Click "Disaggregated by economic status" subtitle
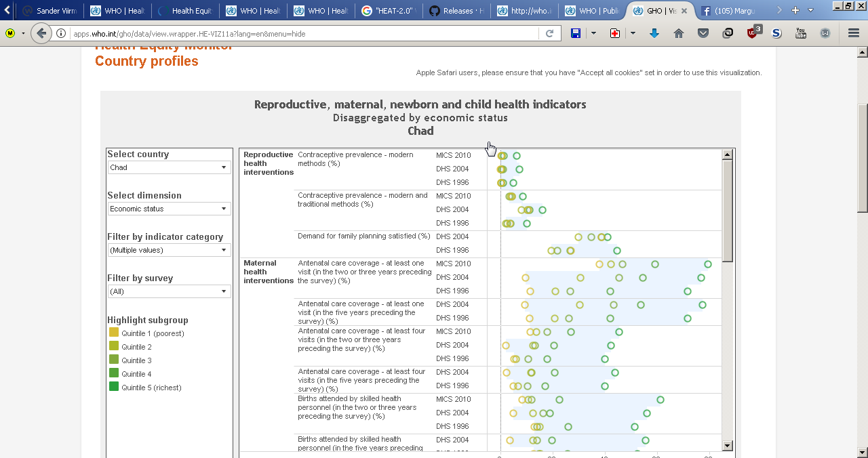This screenshot has height=458, width=868. coord(420,118)
